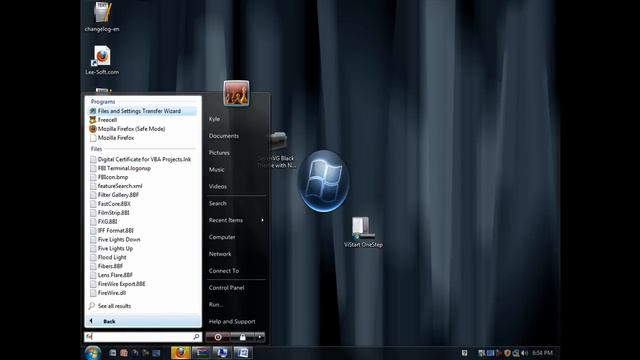Click the lock button in Start menu
The image size is (640, 360).
(x=242, y=337)
